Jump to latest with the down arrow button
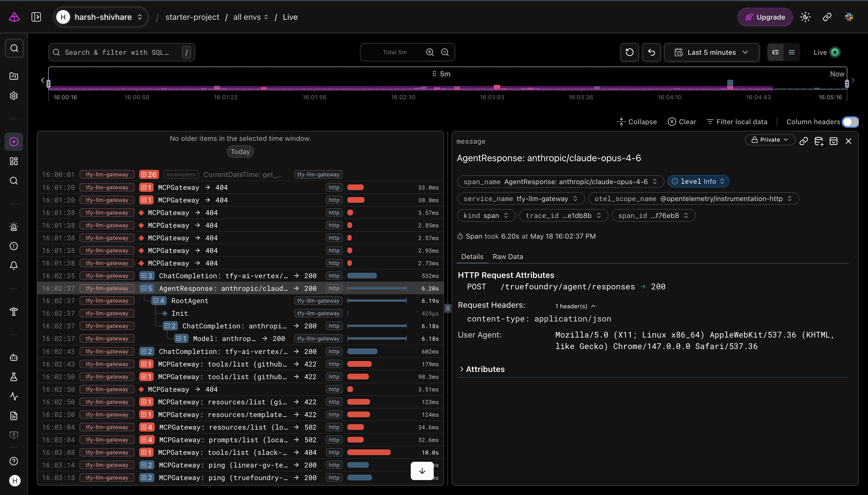Image resolution: width=868 pixels, height=495 pixels. pos(422,471)
